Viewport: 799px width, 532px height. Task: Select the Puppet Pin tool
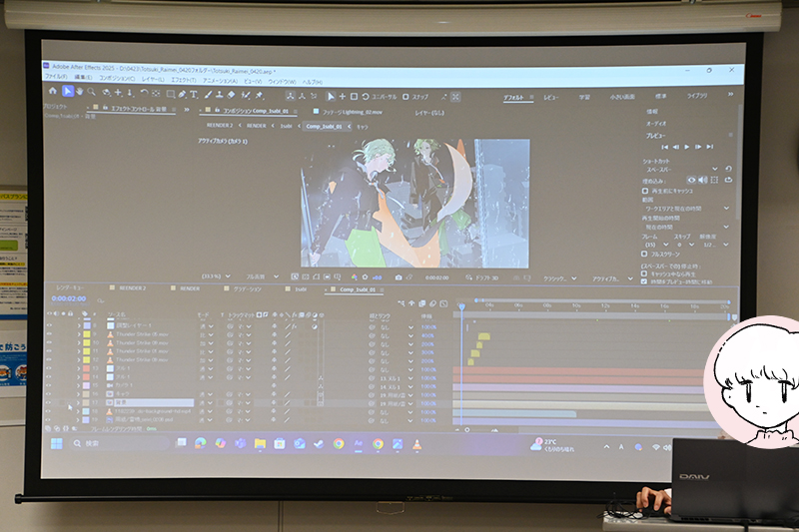(x=259, y=95)
